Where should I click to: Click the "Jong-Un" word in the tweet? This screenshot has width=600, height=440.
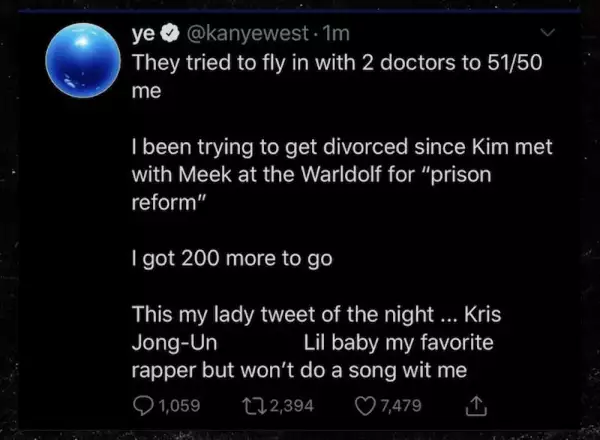click(175, 343)
